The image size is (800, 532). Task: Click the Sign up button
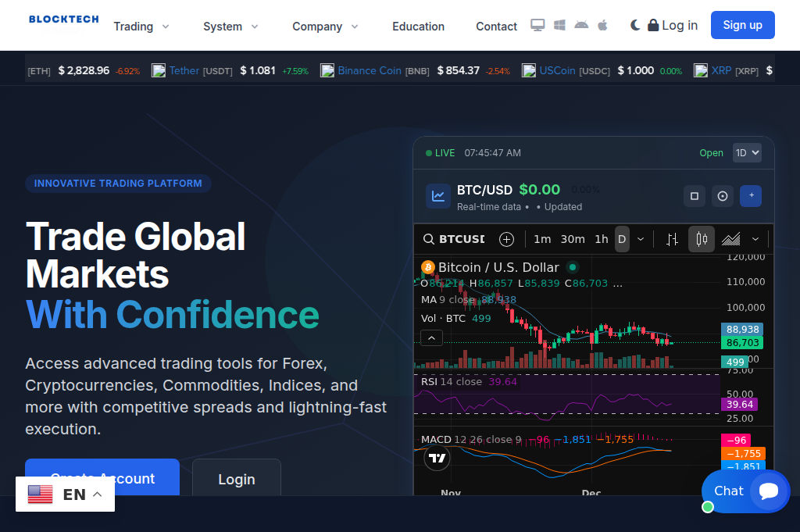tap(742, 24)
